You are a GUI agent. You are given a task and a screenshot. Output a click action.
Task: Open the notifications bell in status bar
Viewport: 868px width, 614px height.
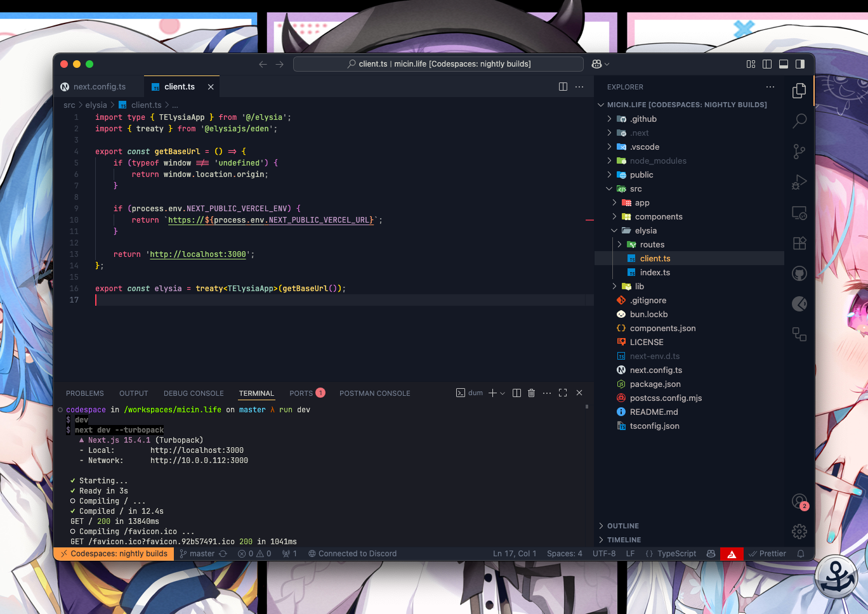click(x=801, y=554)
